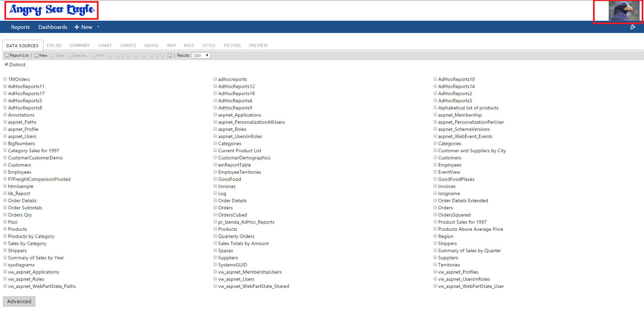Switch to the FIELDS tab
The width and height of the screenshot is (644, 312).
pos(54,45)
